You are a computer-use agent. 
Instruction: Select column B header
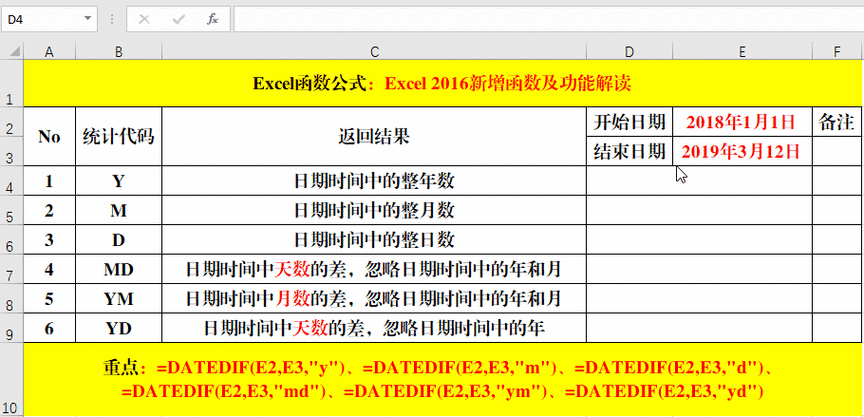pos(118,52)
